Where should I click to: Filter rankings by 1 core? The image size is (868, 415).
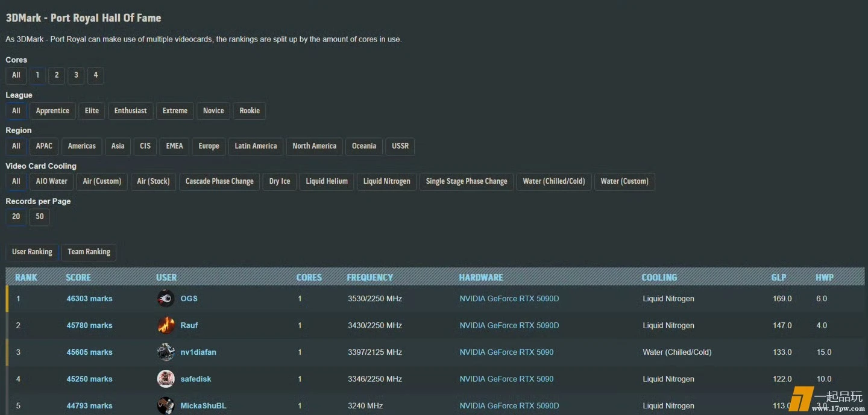(37, 75)
